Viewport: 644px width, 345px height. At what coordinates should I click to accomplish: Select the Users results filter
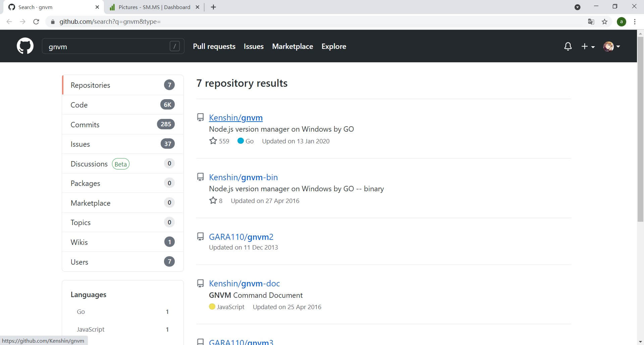point(123,262)
